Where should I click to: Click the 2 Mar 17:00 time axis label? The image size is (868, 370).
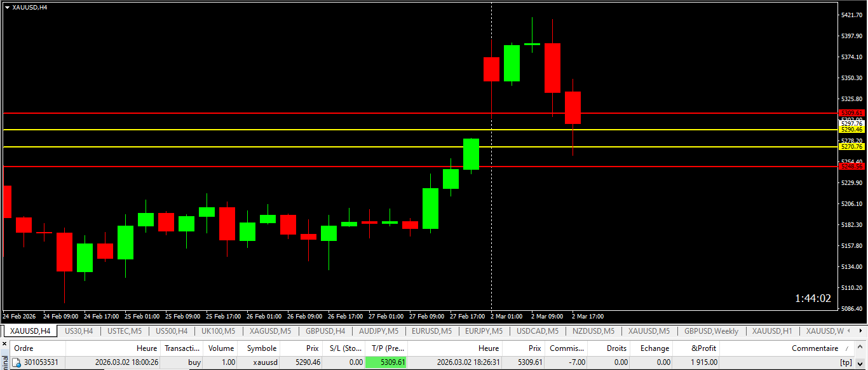pyautogui.click(x=588, y=316)
